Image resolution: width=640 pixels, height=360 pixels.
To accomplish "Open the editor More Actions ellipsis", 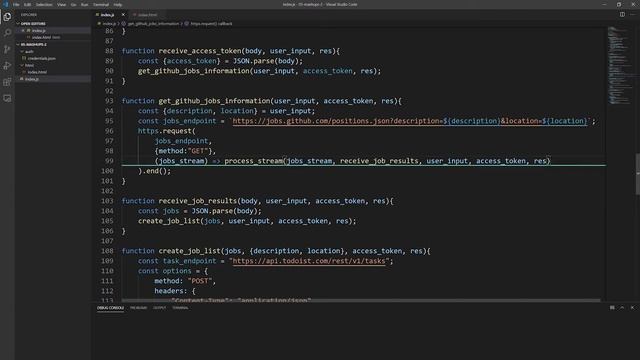I will (633, 15).
